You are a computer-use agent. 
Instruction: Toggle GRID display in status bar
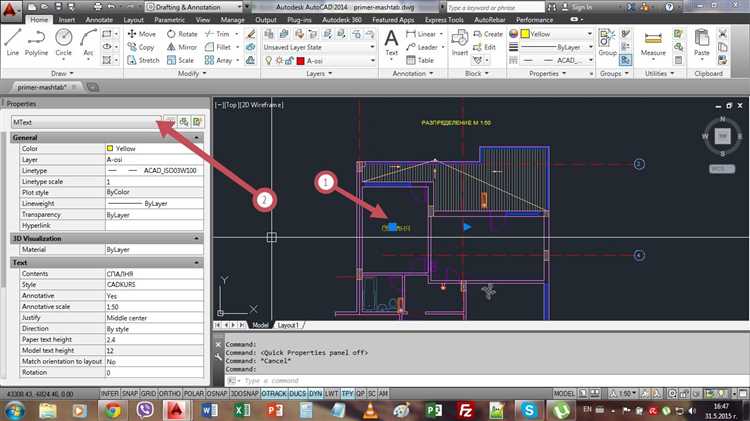point(148,393)
